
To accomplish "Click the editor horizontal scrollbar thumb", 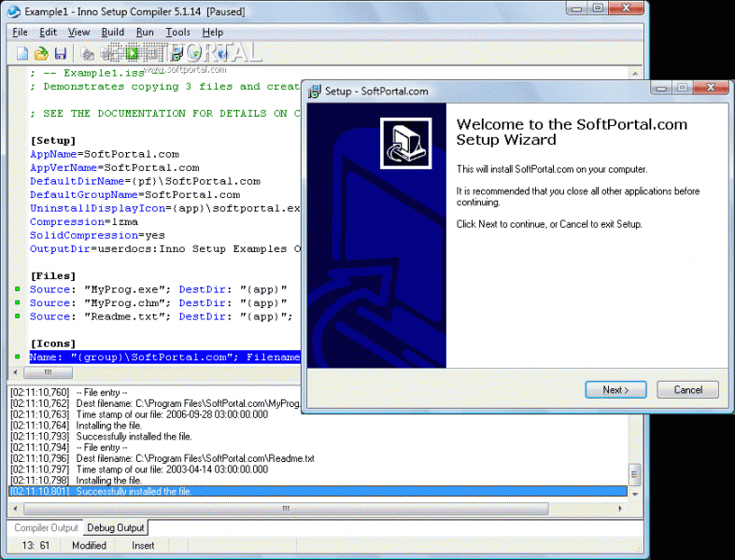I will [48, 372].
